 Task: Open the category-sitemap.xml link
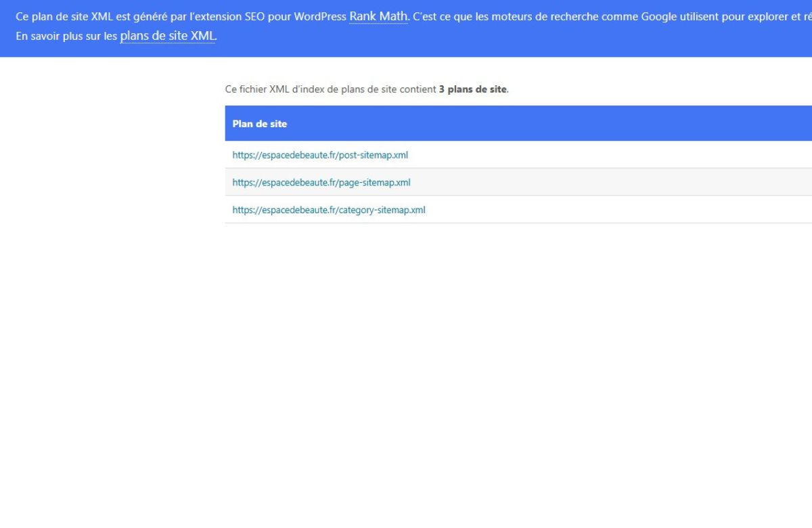click(329, 210)
